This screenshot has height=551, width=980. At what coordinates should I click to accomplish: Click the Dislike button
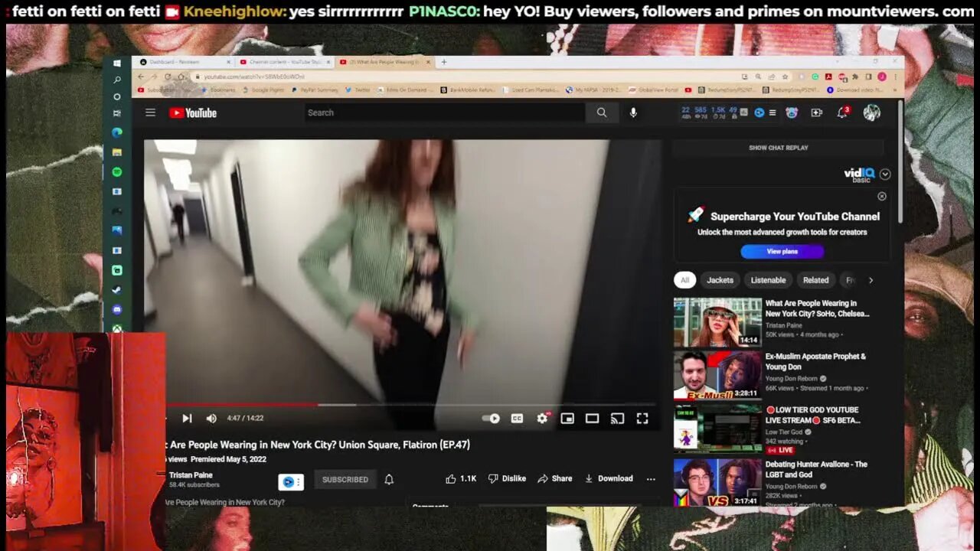point(507,478)
